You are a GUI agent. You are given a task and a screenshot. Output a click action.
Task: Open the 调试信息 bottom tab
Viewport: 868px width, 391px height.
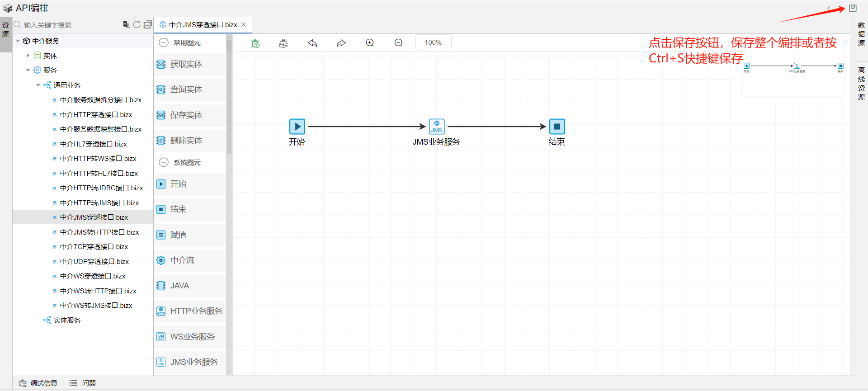tap(38, 383)
